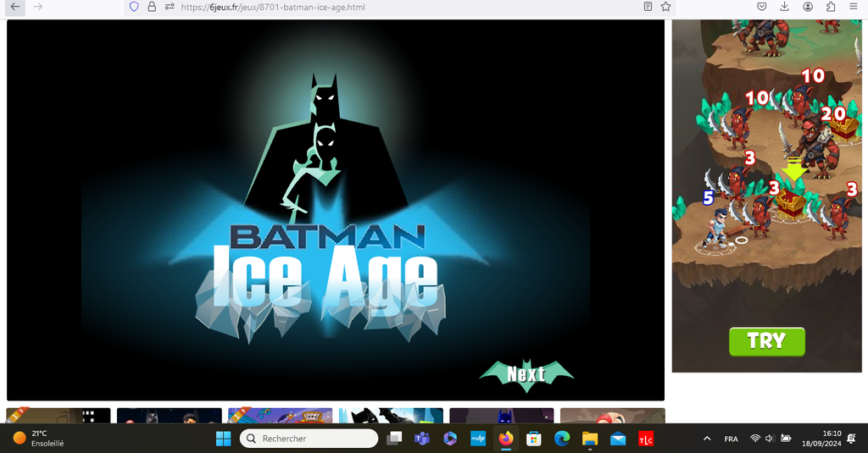Expand hidden system tray icons chevron

point(707,439)
